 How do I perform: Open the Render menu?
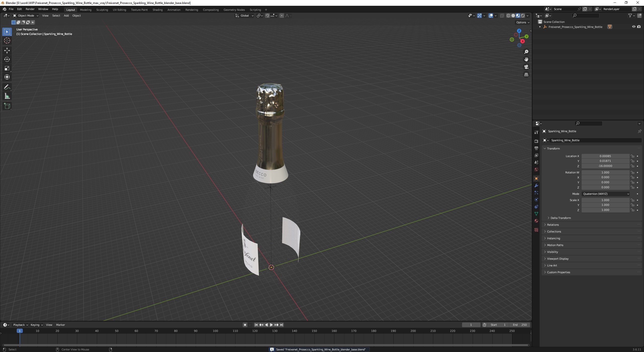click(x=30, y=9)
